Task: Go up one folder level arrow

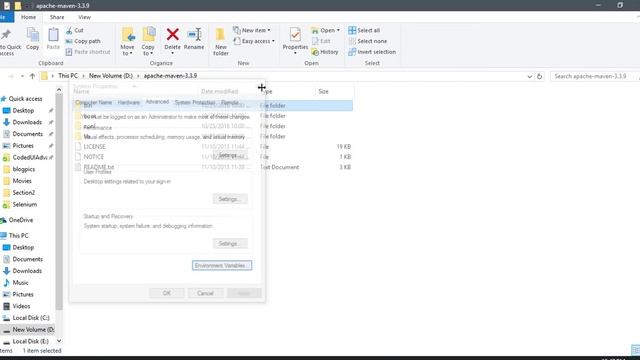Action: pos(32,76)
